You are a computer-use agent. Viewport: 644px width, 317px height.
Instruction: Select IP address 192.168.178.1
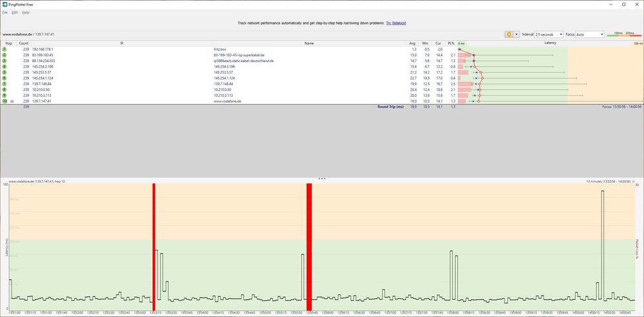(43, 49)
